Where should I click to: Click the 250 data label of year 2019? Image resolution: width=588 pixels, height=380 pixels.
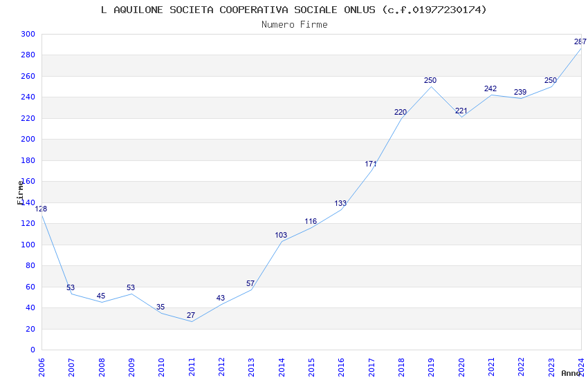point(430,80)
